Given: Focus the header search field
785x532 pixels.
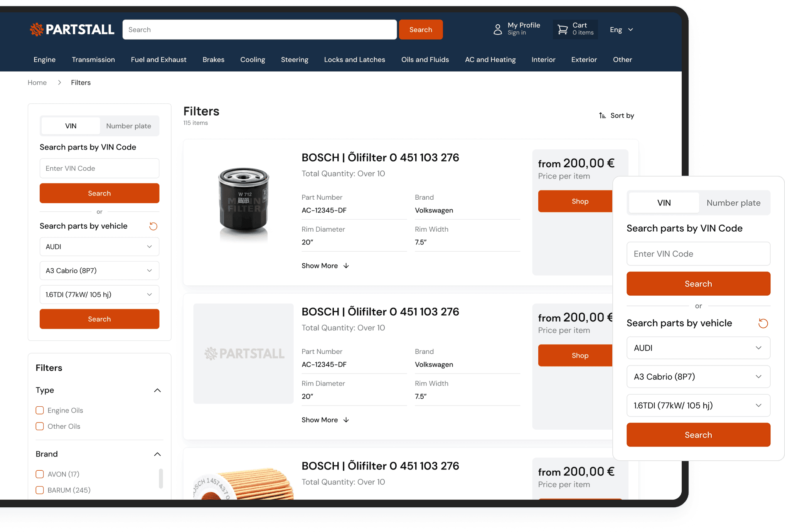Looking at the screenshot, I should tap(259, 29).
